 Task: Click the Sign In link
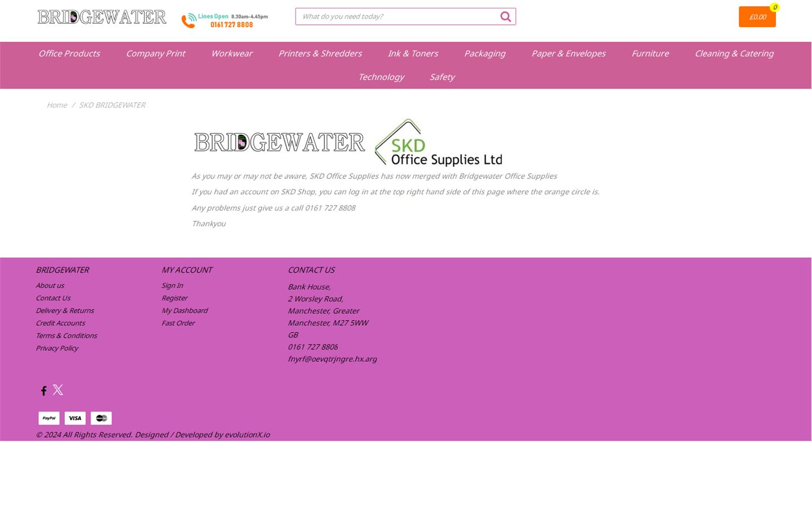click(173, 285)
